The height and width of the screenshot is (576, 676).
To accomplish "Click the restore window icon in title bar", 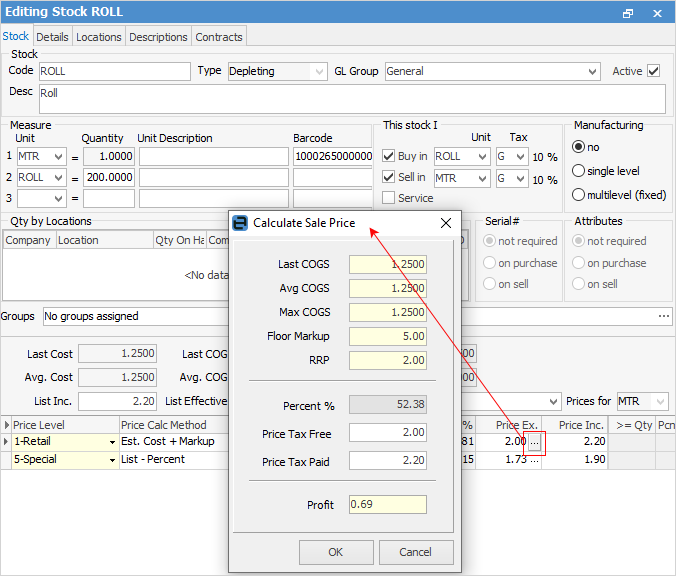I will [x=628, y=13].
